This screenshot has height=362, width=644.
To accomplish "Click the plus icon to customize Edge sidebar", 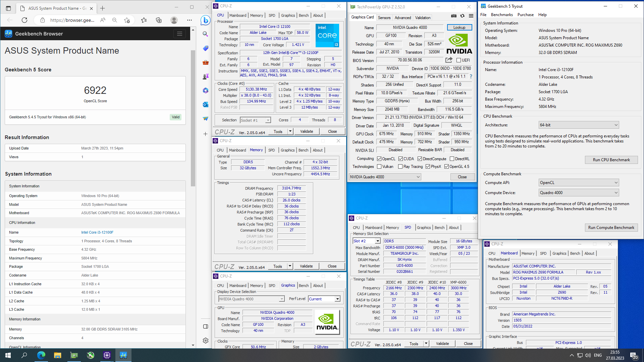I will point(205,134).
